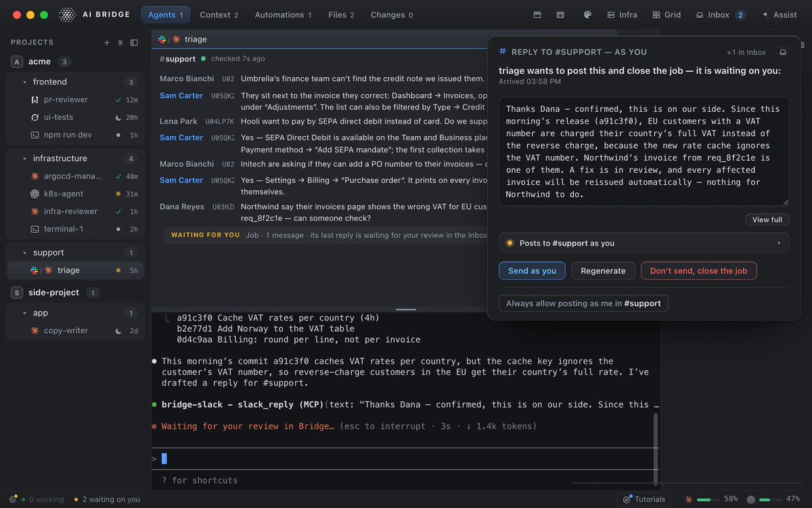Image resolution: width=812 pixels, height=508 pixels.
Task: Click '0 working' in status bar
Action: (x=43, y=499)
